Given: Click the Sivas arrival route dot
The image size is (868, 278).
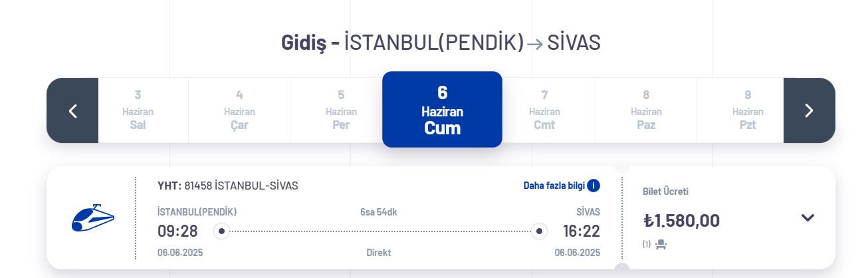Looking at the screenshot, I should [x=540, y=231].
